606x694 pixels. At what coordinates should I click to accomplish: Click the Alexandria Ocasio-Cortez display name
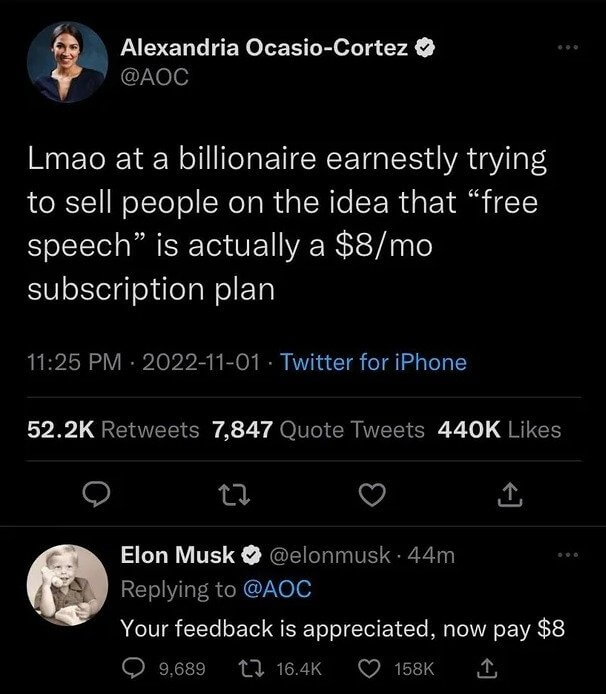pos(263,45)
